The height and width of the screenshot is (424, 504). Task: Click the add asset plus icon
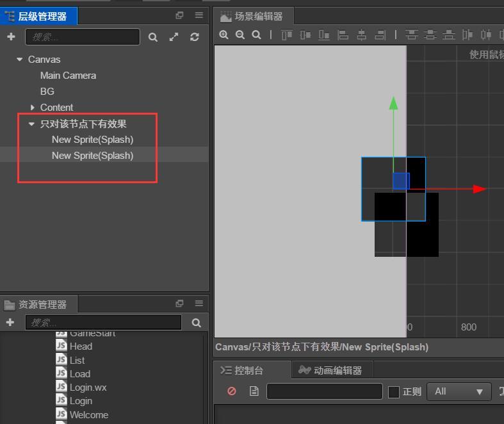(10, 322)
